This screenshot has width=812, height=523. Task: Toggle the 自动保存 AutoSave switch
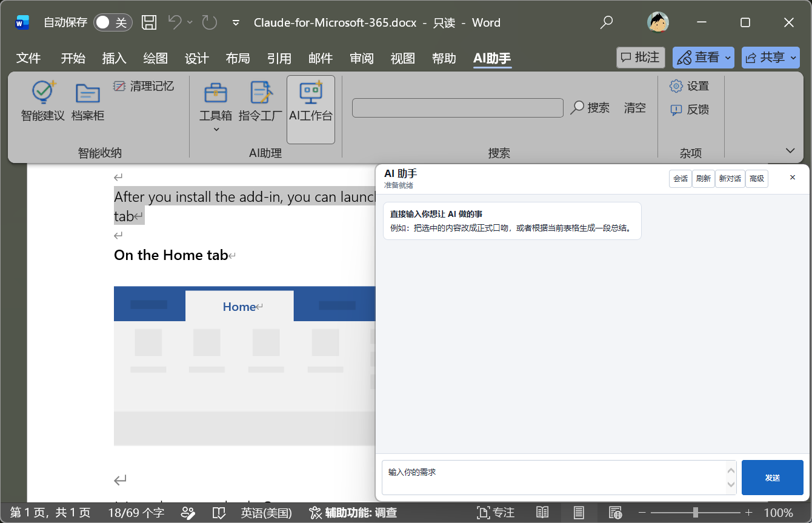pos(113,23)
